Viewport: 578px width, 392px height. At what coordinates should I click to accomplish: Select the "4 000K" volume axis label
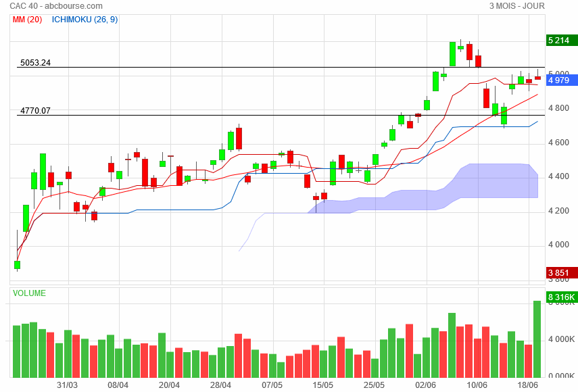tap(561, 339)
